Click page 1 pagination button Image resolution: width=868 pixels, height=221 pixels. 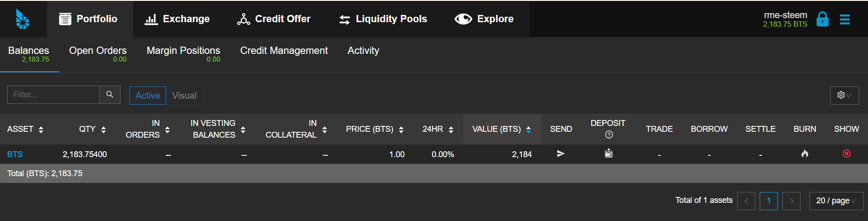pyautogui.click(x=768, y=201)
